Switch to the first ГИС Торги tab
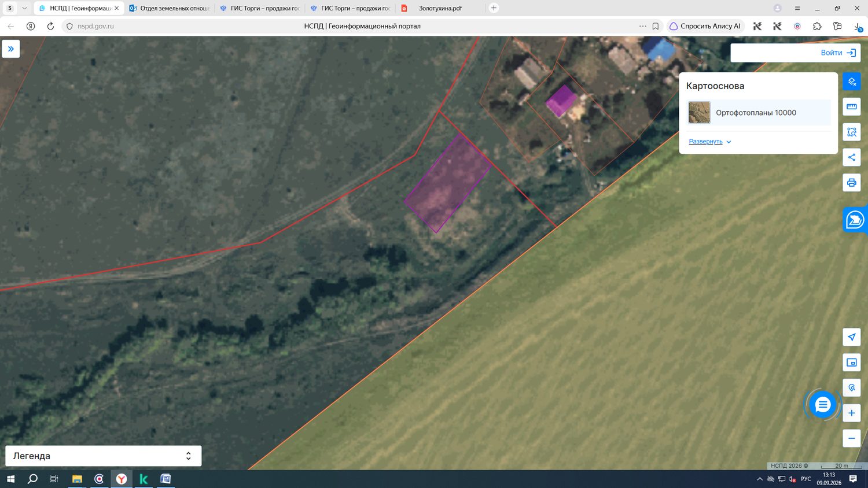Image resolution: width=868 pixels, height=488 pixels. 260,8
